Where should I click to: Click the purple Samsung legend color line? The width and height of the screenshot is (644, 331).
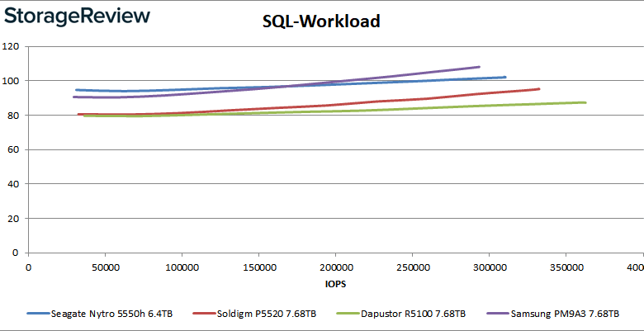pyautogui.click(x=497, y=314)
